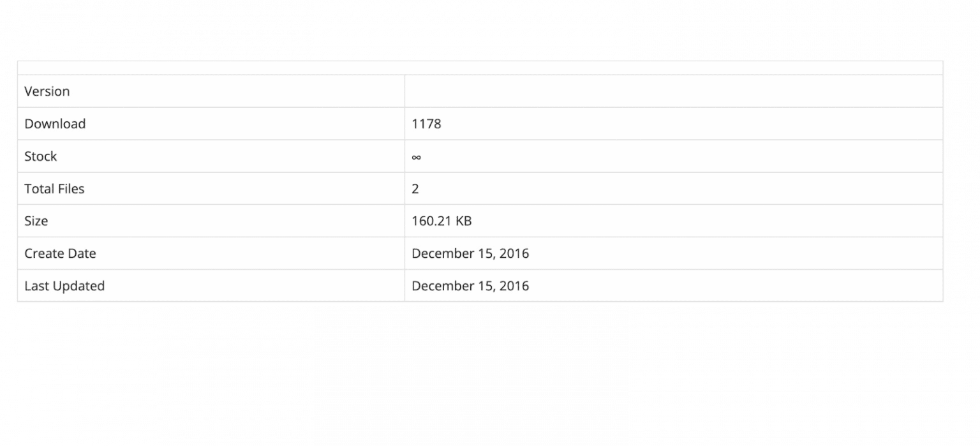This screenshot has width=980, height=446.
Task: Click the Total Files value 2
Action: coord(415,189)
